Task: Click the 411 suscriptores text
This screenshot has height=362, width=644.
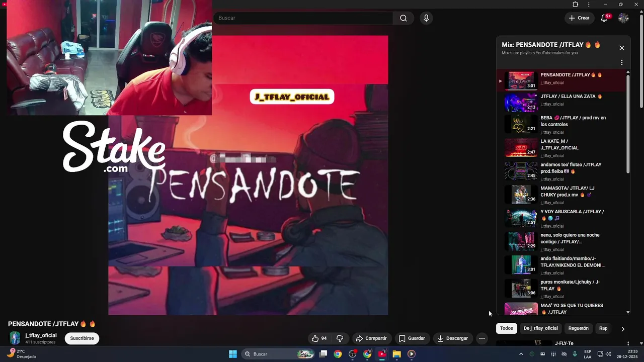Action: click(x=40, y=342)
